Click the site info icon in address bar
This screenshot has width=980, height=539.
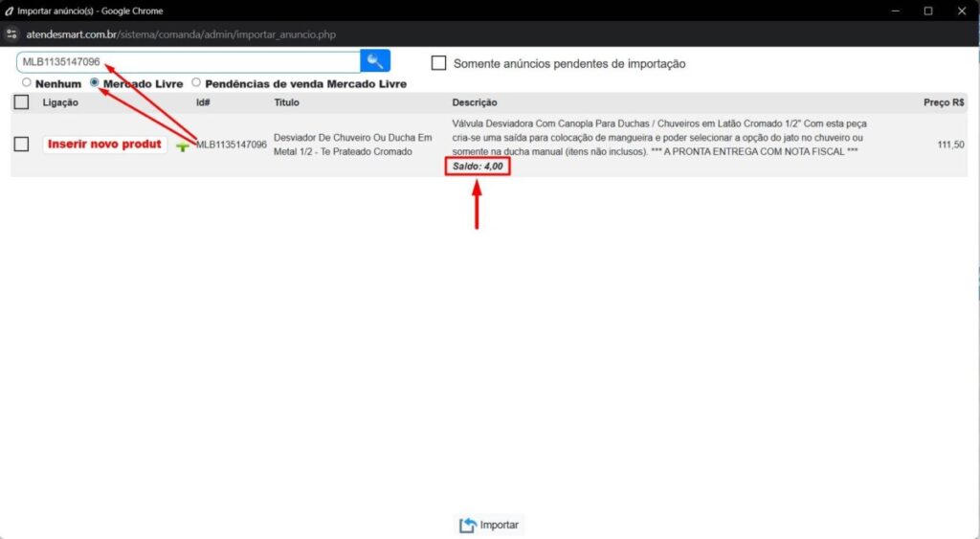coord(11,34)
